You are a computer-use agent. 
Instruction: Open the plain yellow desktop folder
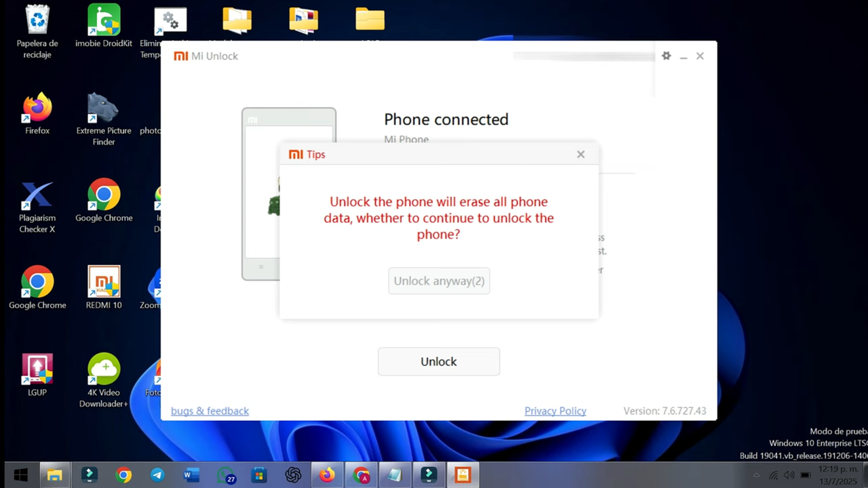[x=370, y=19]
